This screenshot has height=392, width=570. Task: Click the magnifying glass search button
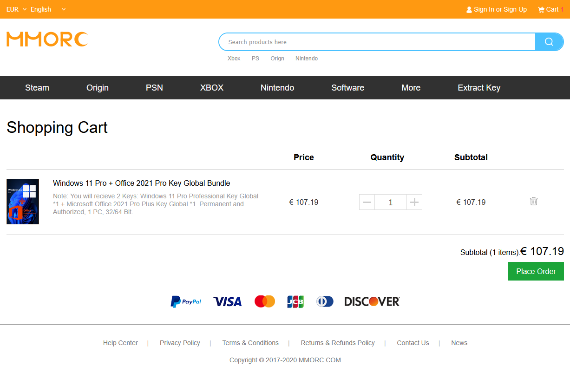(x=549, y=42)
